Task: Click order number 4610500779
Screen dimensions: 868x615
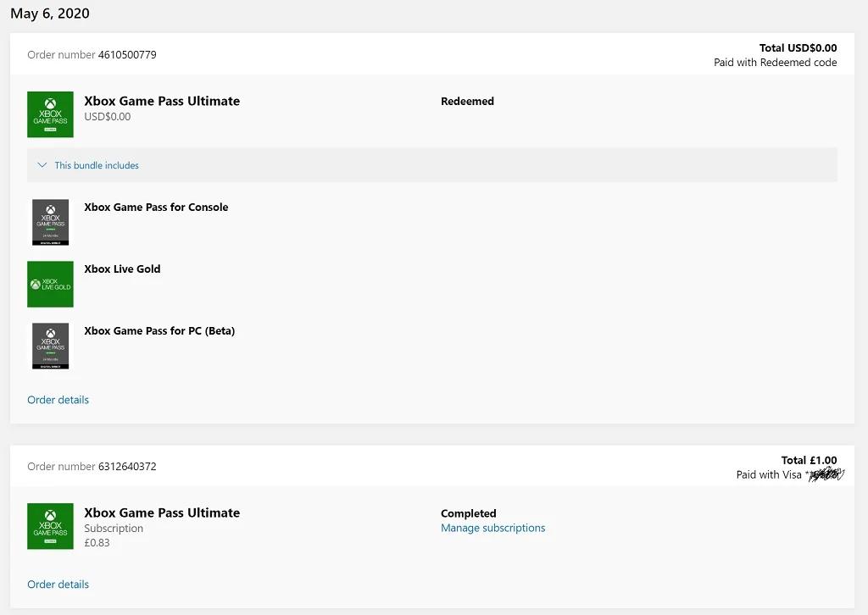Action: point(127,55)
